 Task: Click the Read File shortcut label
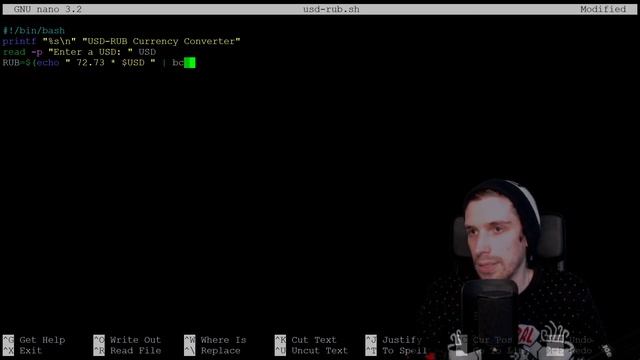136,350
